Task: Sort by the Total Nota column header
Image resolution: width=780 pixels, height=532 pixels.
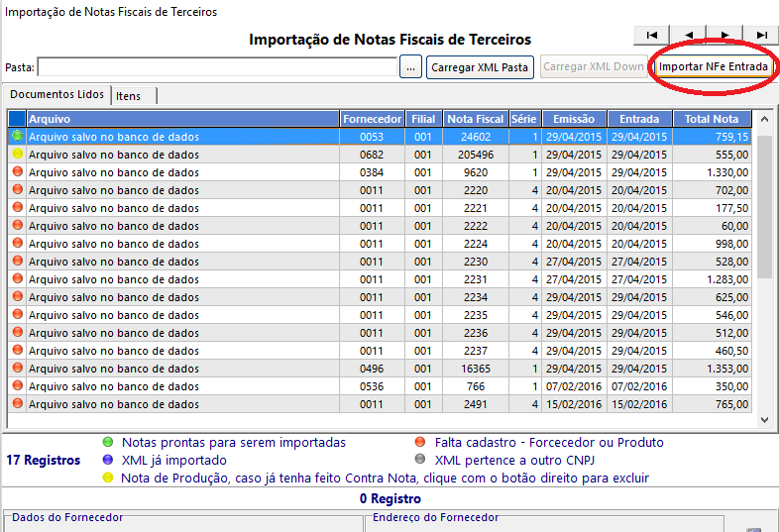Action: tap(712, 119)
